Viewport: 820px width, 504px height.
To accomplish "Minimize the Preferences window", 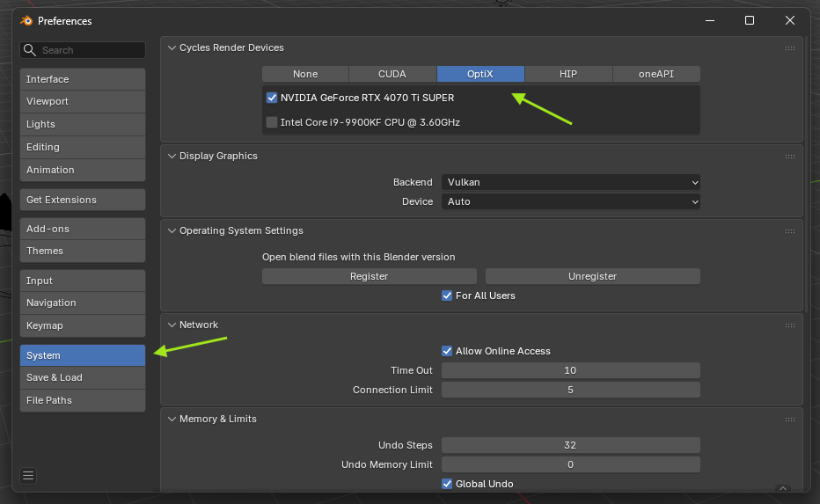I will 710,20.
